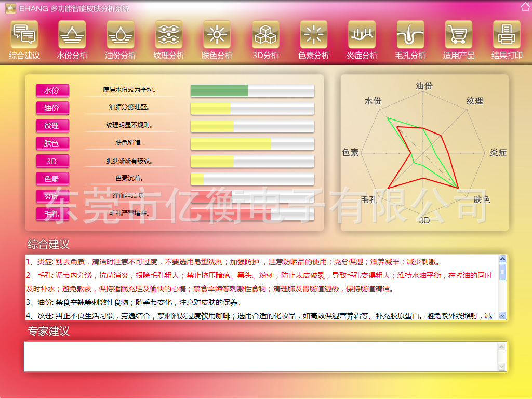This screenshot has width=532, height=399.
Task: Open the 毛孔分析 pore analysis icon
Action: [410, 35]
